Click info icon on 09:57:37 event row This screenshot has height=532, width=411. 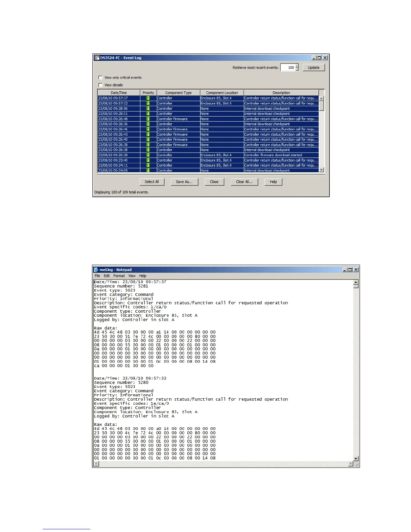[x=148, y=98]
